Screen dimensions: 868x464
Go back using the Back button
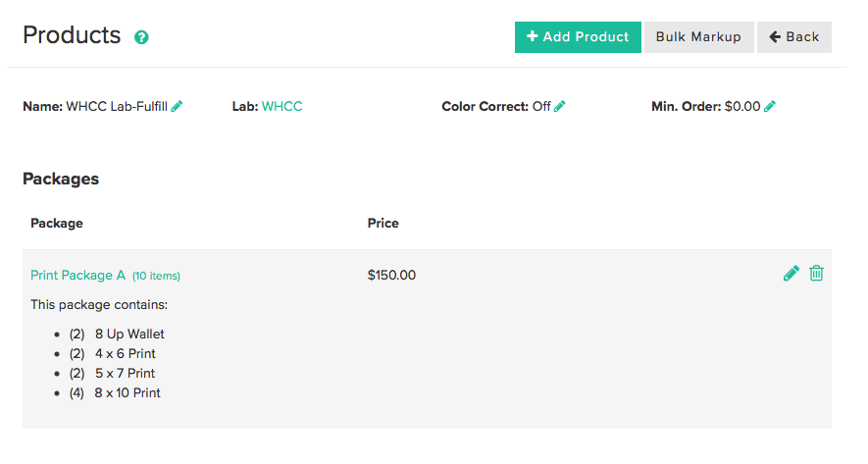click(x=793, y=37)
